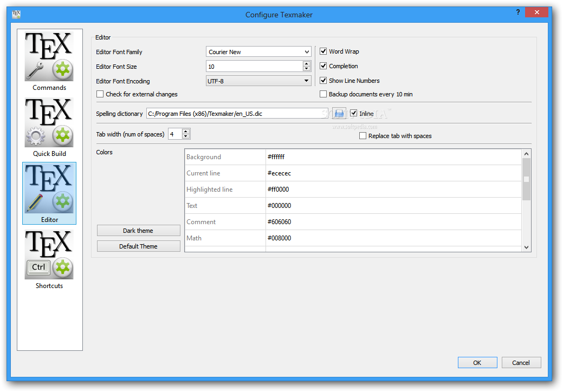The height and width of the screenshot is (392, 563).
Task: Confirm settings with OK
Action: (x=477, y=363)
